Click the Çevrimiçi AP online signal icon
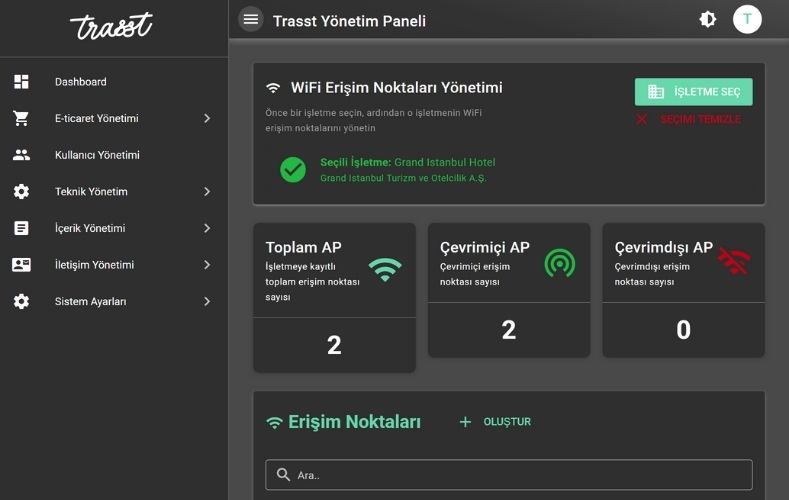This screenshot has height=500, width=789. pos(560,262)
